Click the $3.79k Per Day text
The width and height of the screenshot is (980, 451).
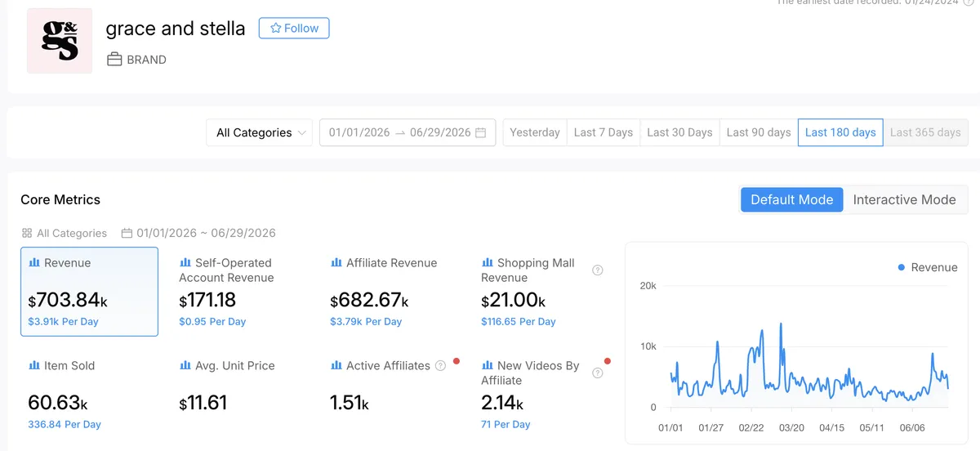pos(366,322)
